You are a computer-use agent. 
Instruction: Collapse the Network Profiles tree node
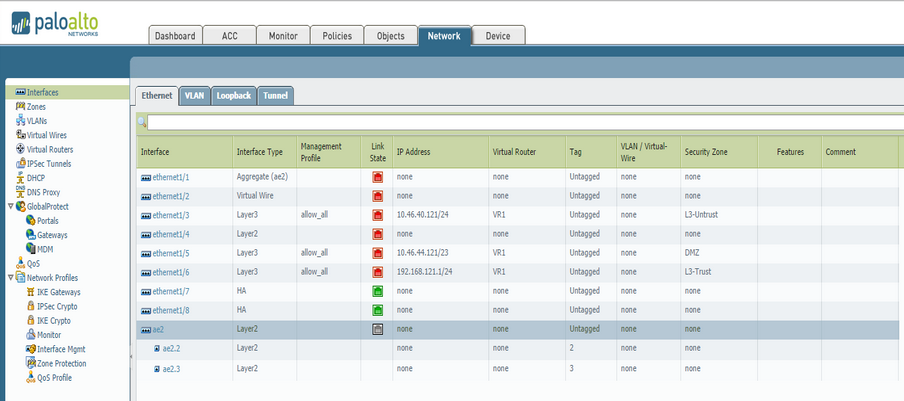[10, 277]
